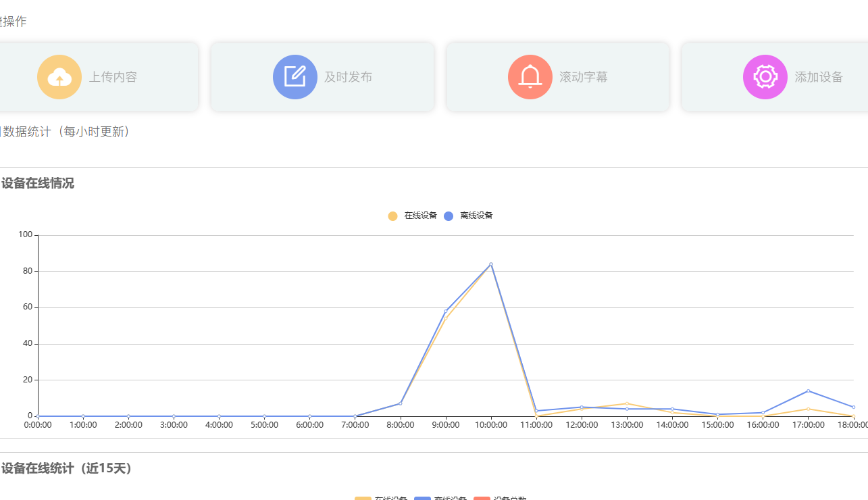The image size is (868, 500).
Task: Click the 20 y-axis label
Action: pos(28,380)
